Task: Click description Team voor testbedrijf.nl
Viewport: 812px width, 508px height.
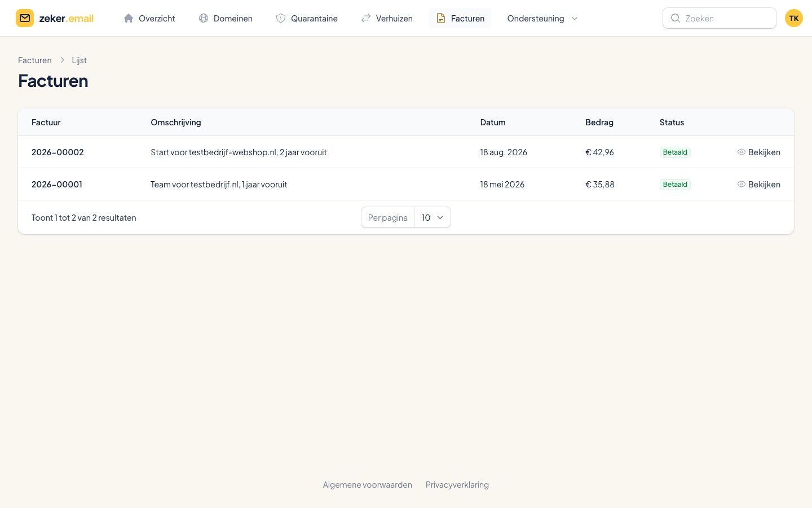Action: (x=219, y=184)
